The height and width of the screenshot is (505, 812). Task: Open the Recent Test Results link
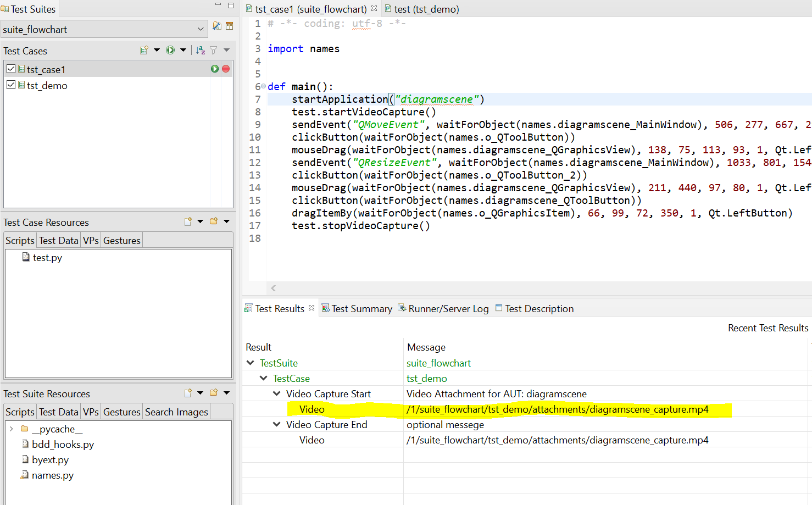[768, 328]
